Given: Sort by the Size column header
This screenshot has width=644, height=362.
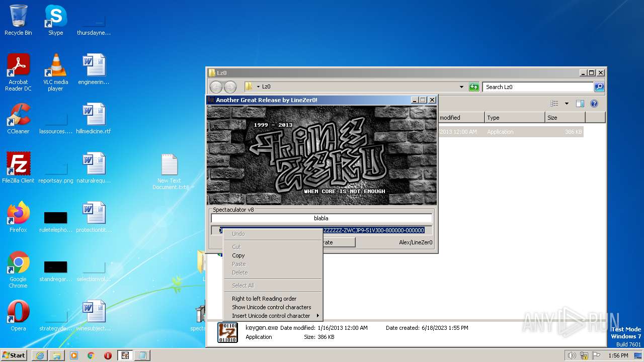Looking at the screenshot, I should click(565, 118).
